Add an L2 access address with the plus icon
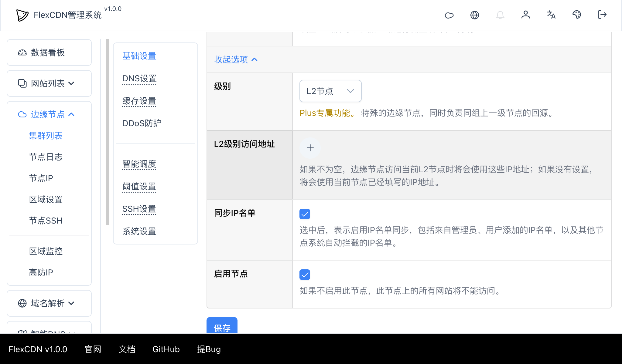The image size is (622, 364). (310, 148)
